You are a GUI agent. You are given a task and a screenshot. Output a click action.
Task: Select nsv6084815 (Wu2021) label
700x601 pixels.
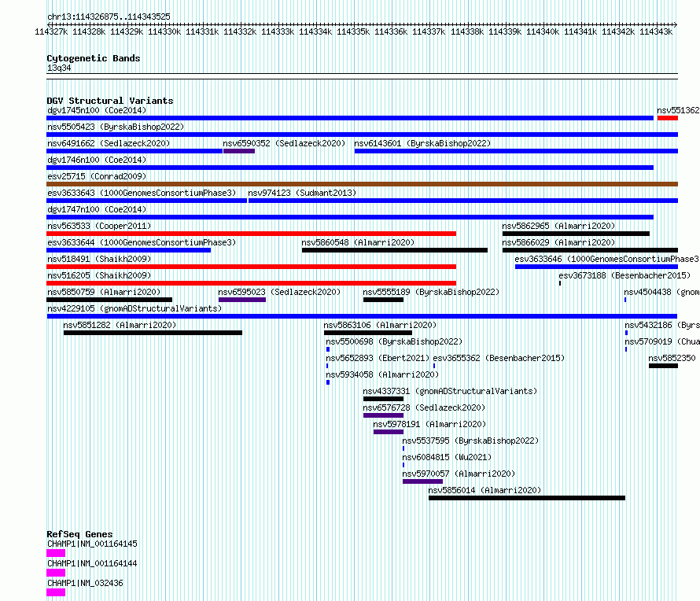(x=447, y=457)
